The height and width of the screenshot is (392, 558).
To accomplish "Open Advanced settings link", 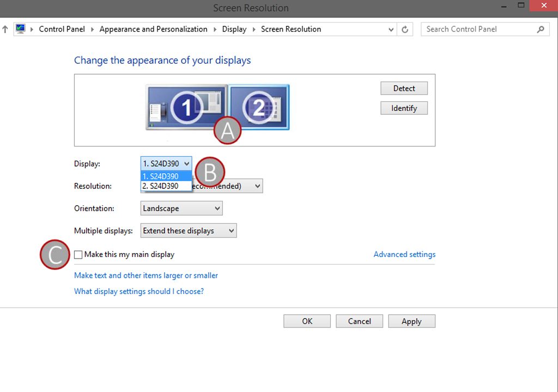I will (x=404, y=254).
